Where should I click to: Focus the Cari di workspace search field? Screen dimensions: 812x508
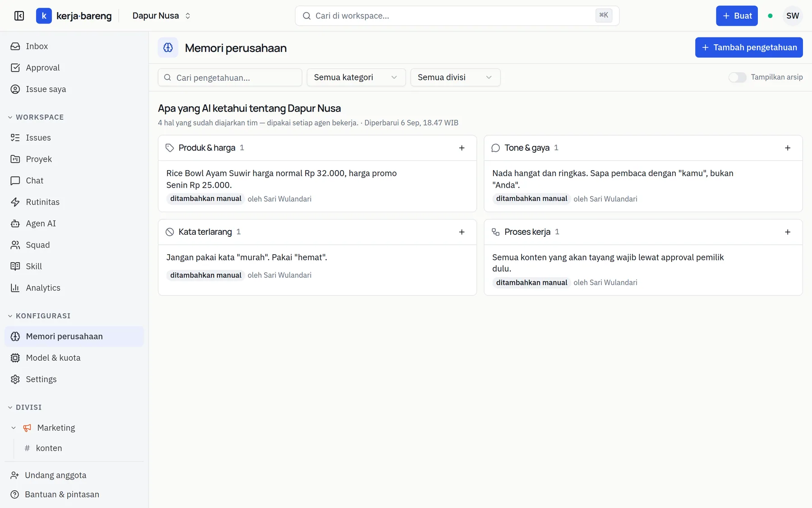[457, 16]
